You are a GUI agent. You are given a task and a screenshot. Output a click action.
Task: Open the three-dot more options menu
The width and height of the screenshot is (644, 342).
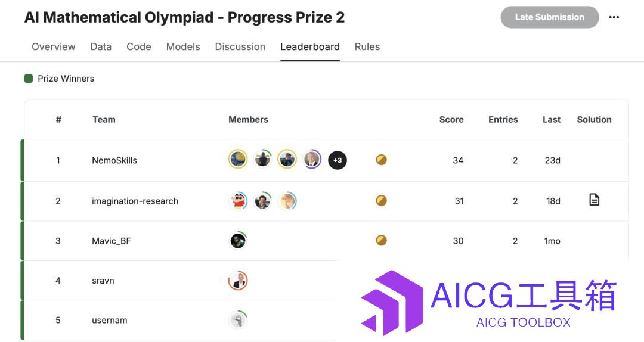[614, 17]
